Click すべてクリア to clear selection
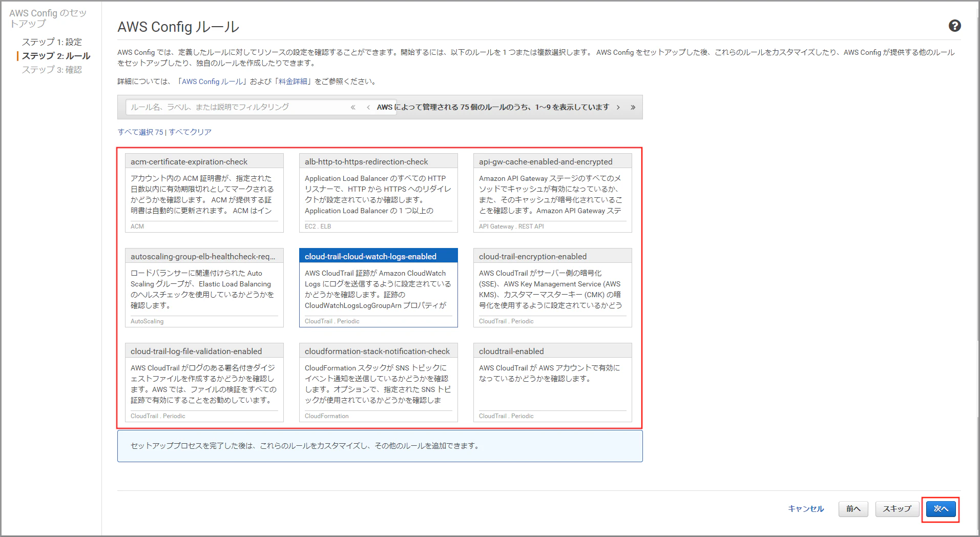Viewport: 980px width, 537px height. pos(190,132)
